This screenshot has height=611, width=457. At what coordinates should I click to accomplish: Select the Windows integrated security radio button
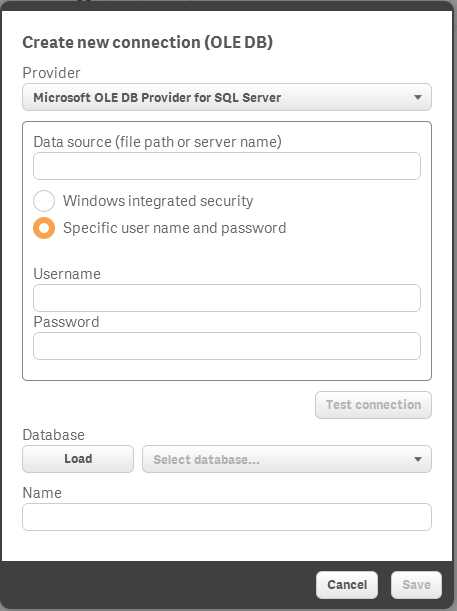tap(44, 201)
